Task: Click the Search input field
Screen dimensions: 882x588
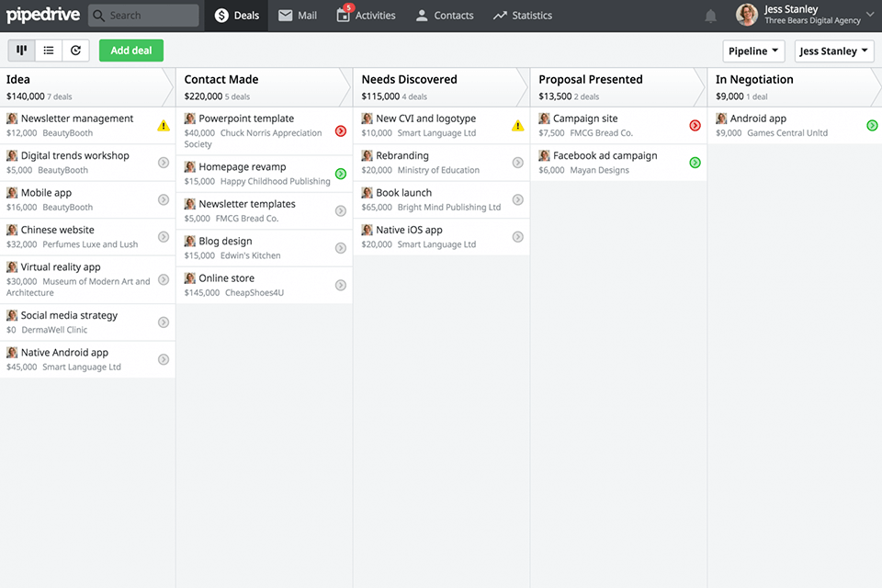Action: (x=143, y=16)
